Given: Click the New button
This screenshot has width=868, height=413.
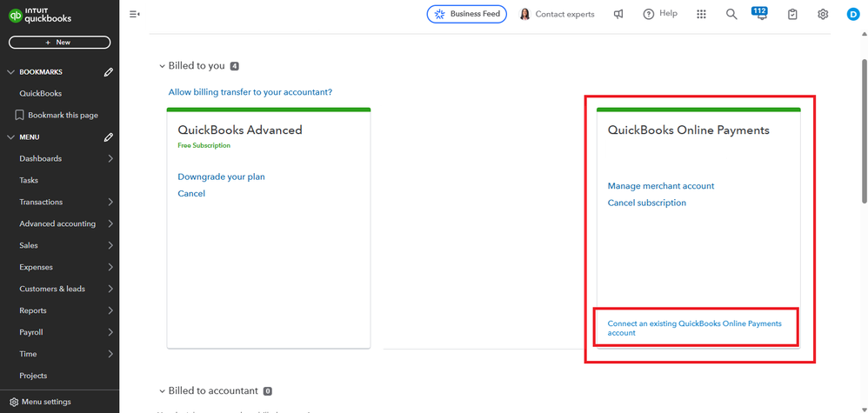Looking at the screenshot, I should point(59,42).
